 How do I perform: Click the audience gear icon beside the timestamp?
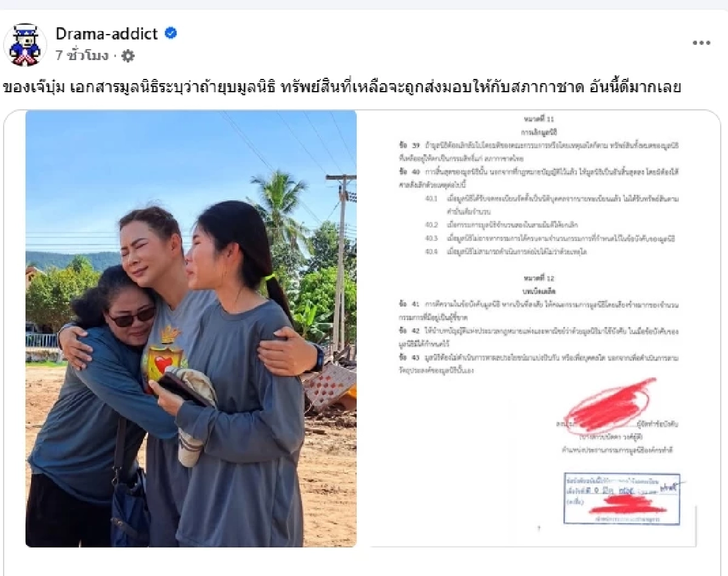pyautogui.click(x=128, y=56)
